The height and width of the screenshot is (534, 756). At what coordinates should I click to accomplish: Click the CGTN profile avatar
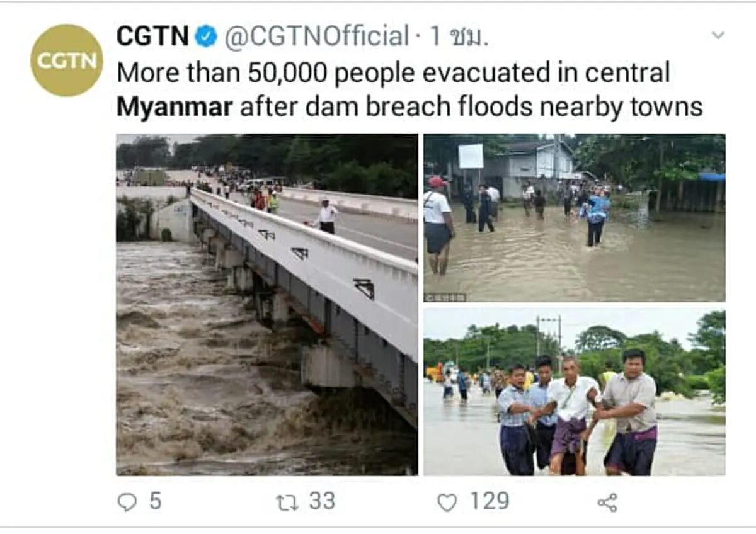coord(66,61)
